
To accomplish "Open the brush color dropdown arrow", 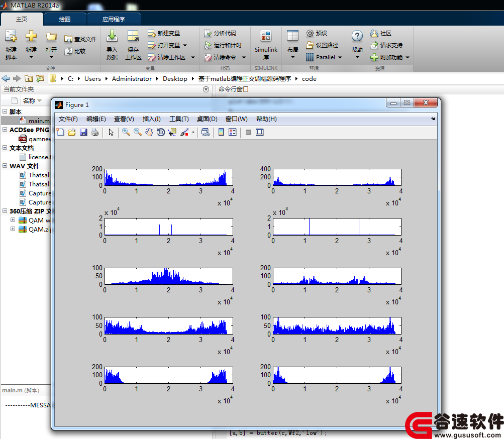I will [x=193, y=133].
